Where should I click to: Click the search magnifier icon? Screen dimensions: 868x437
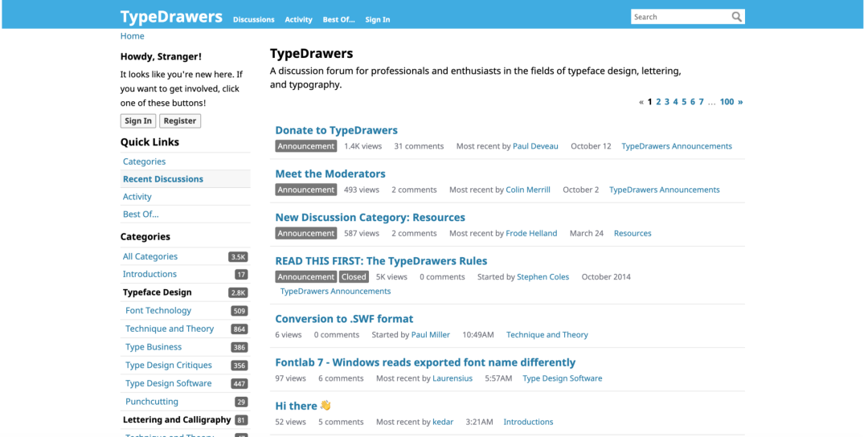[736, 17]
